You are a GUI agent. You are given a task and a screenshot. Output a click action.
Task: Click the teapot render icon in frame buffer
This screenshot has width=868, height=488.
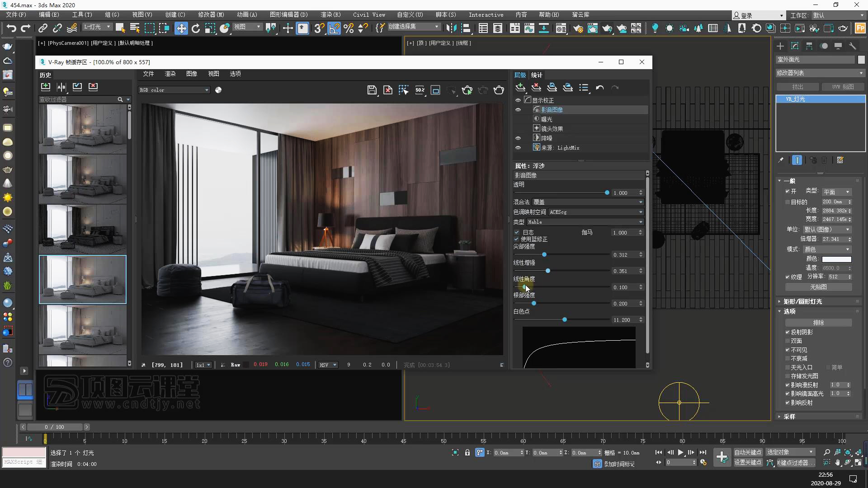[x=499, y=90]
